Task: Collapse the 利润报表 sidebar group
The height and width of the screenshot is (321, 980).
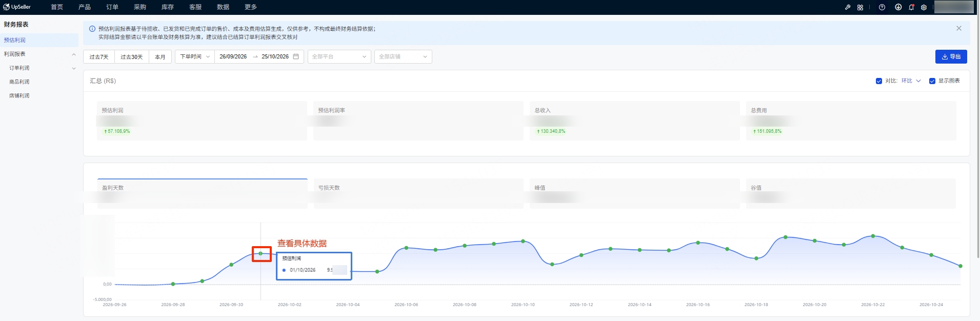Action: pos(74,54)
